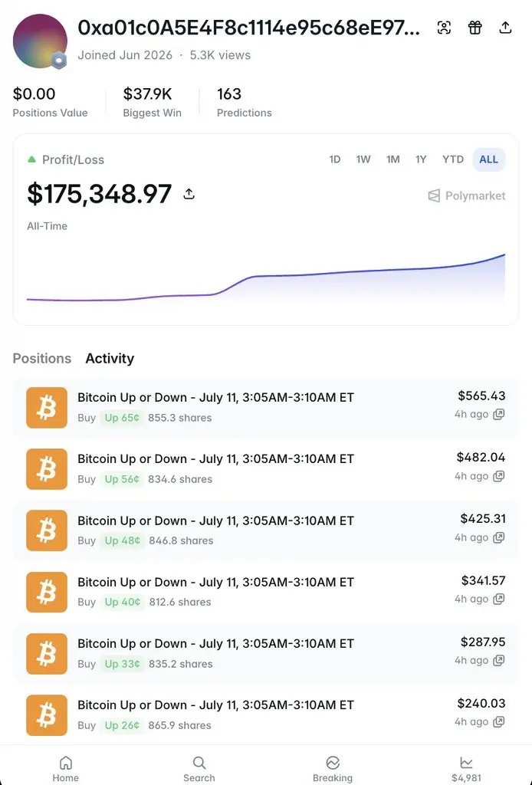Select the 1M time range
Image resolution: width=532 pixels, height=785 pixels.
393,159
